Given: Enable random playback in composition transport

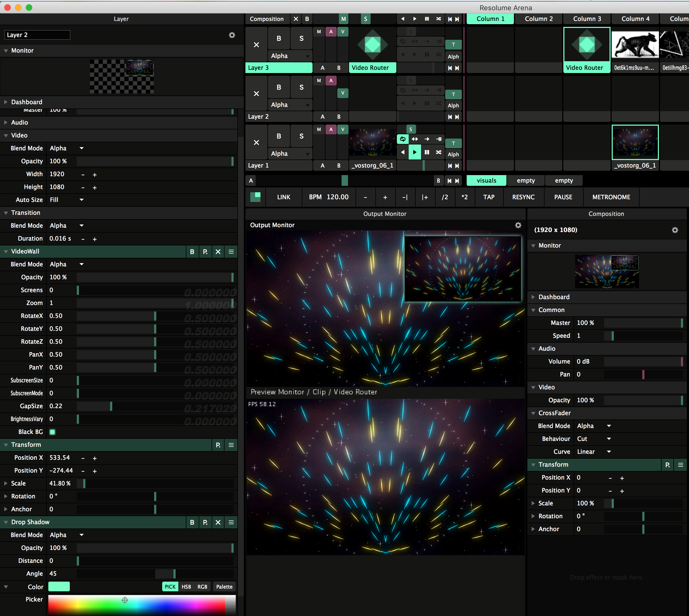Looking at the screenshot, I should coord(438,19).
